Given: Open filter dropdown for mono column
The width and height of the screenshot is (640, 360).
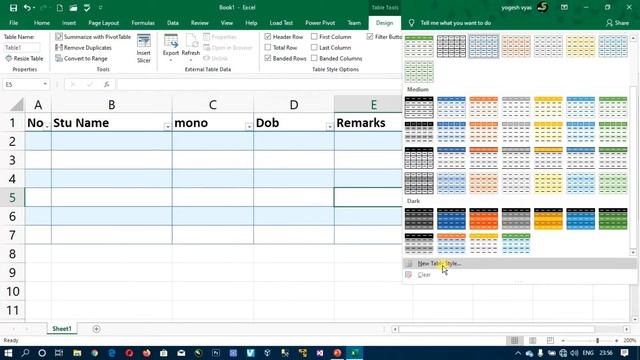Looking at the screenshot, I should click(249, 127).
